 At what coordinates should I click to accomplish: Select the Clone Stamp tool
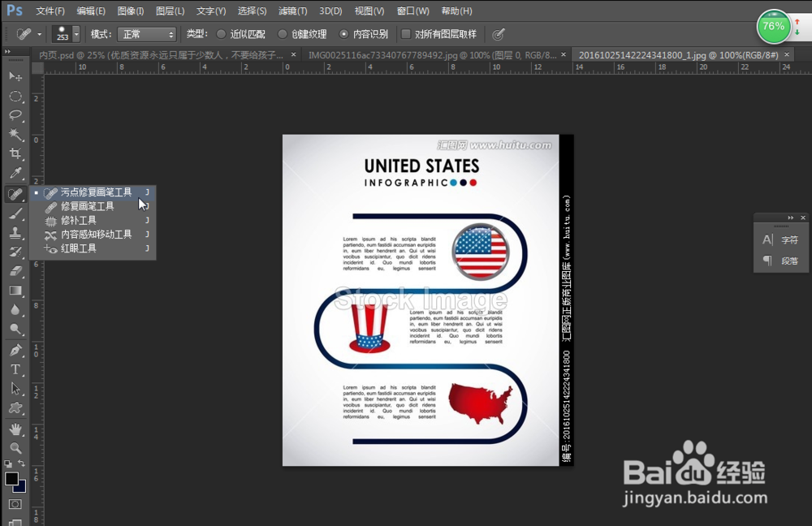tap(15, 232)
